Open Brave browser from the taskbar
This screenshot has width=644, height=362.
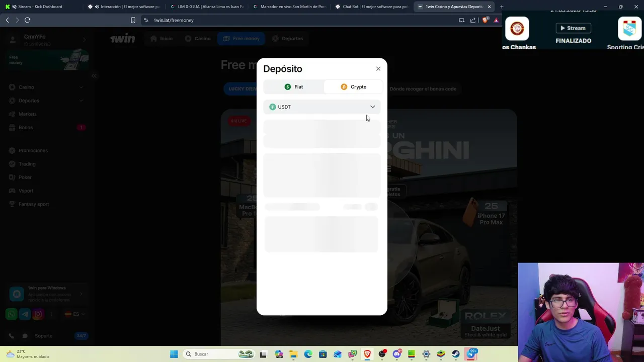click(367, 354)
